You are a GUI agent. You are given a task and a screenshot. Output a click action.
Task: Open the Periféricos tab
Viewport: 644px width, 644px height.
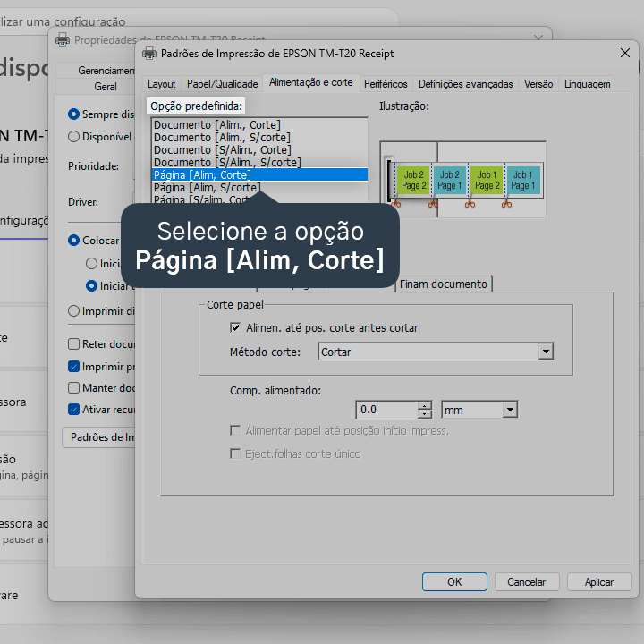click(x=386, y=84)
